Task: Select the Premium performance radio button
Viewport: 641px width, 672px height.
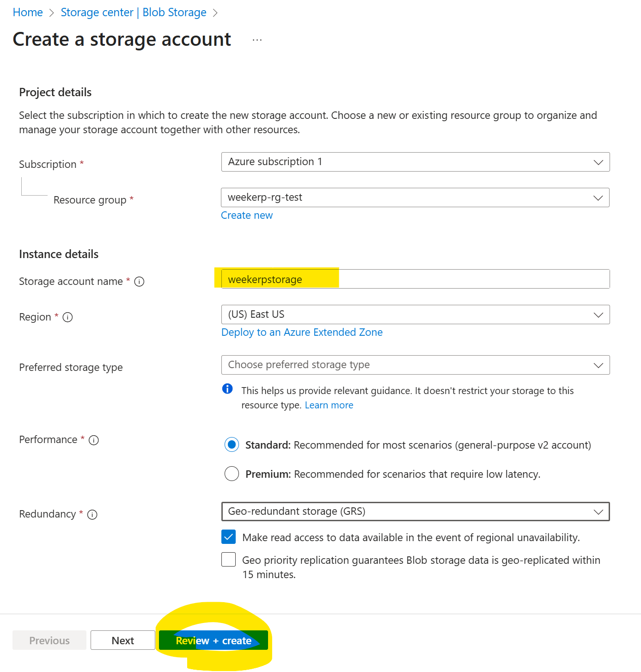Action: point(232,474)
